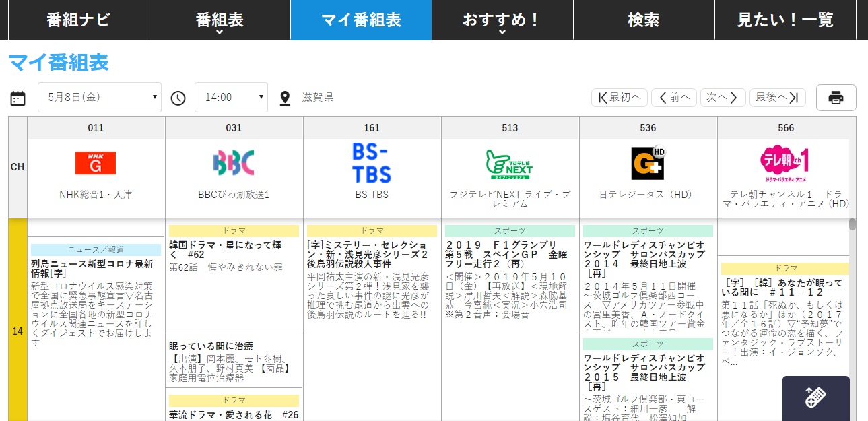Click channel number 566 header

pyautogui.click(x=786, y=128)
